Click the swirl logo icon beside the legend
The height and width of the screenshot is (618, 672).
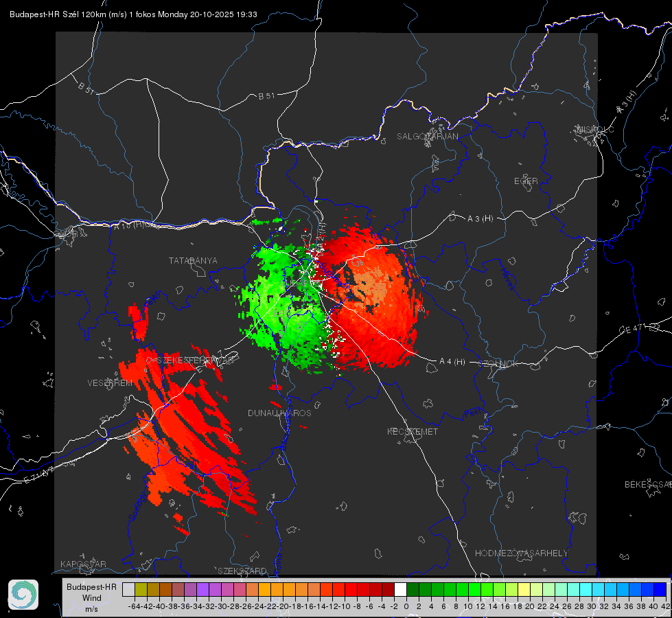pos(23,595)
